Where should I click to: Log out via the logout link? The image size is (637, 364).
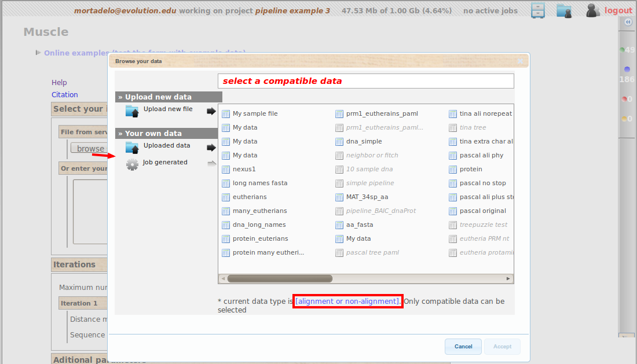click(618, 10)
